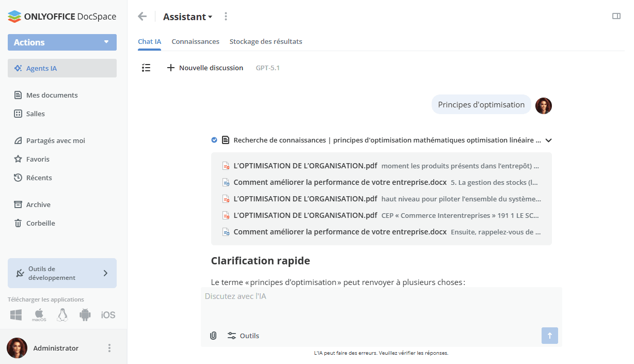This screenshot has height=364, width=634.
Task: Open the Outils sliders icon in chat input
Action: point(231,336)
